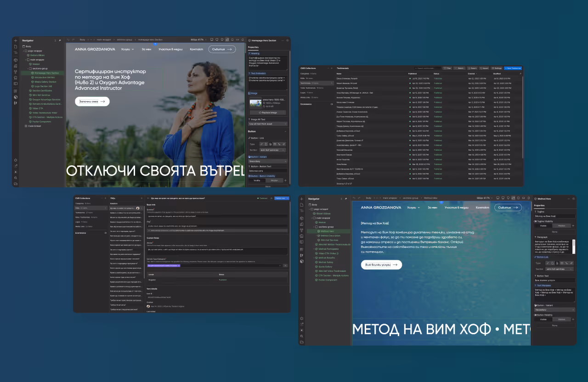The height and width of the screenshot is (382, 588).
Task: Pin the Navigator panel in Method Hero designer
Action: tap(346, 199)
